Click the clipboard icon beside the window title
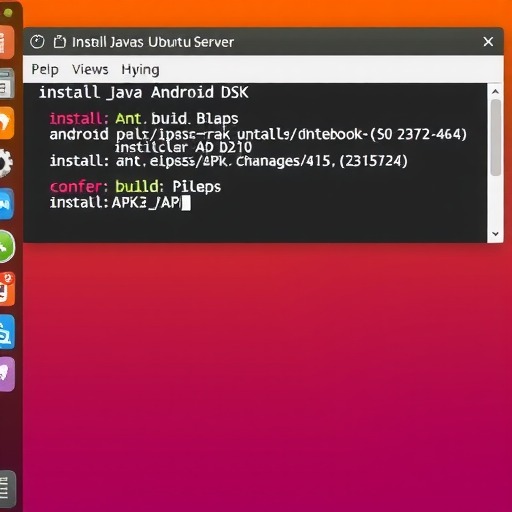 click(60, 42)
